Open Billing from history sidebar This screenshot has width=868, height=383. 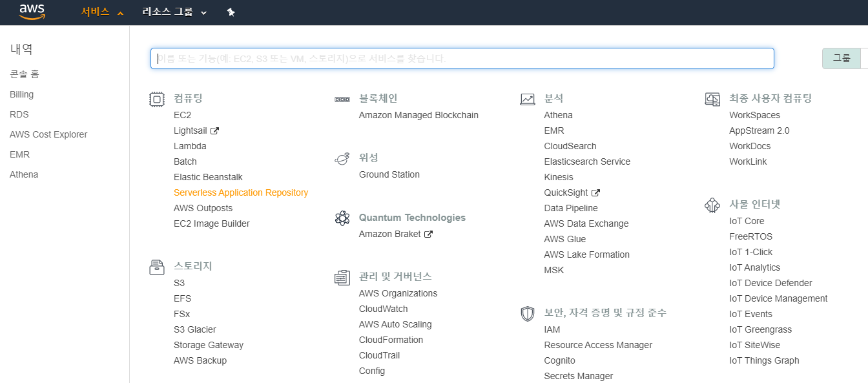point(22,94)
